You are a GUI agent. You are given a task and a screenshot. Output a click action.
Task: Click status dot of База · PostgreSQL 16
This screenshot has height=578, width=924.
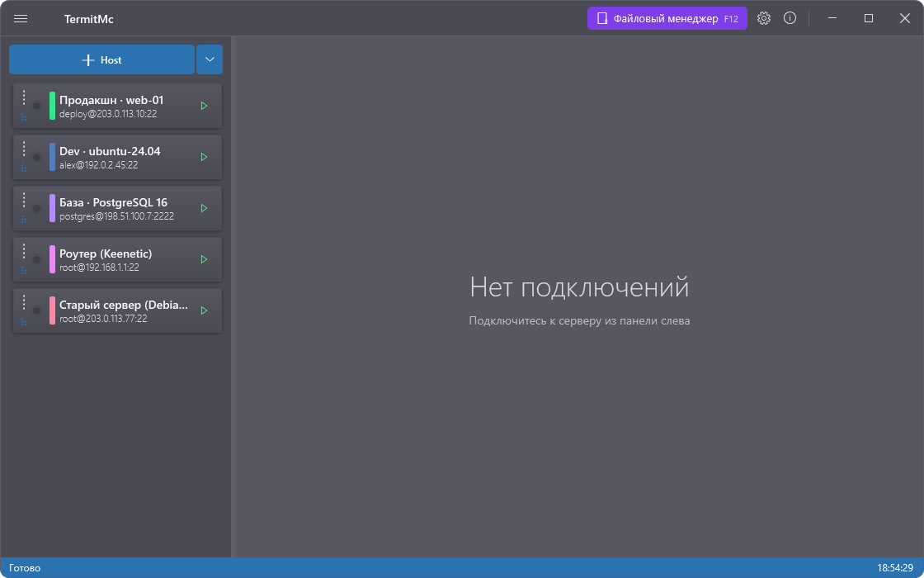36,208
